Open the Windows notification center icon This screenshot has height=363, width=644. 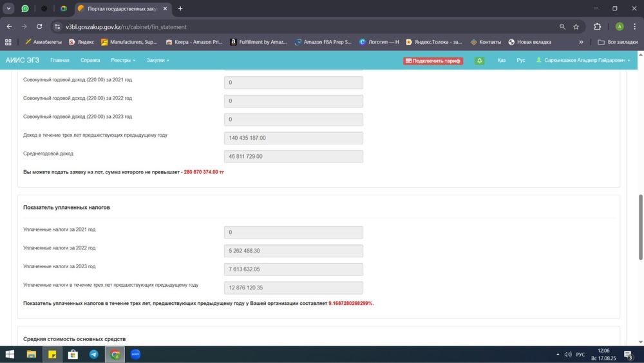pos(629,355)
